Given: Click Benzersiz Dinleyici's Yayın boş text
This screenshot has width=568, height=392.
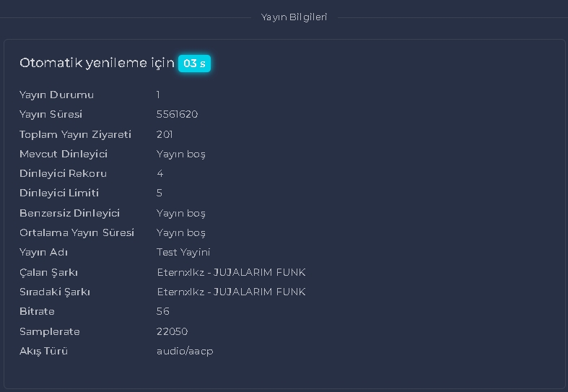Looking at the screenshot, I should click(181, 214).
